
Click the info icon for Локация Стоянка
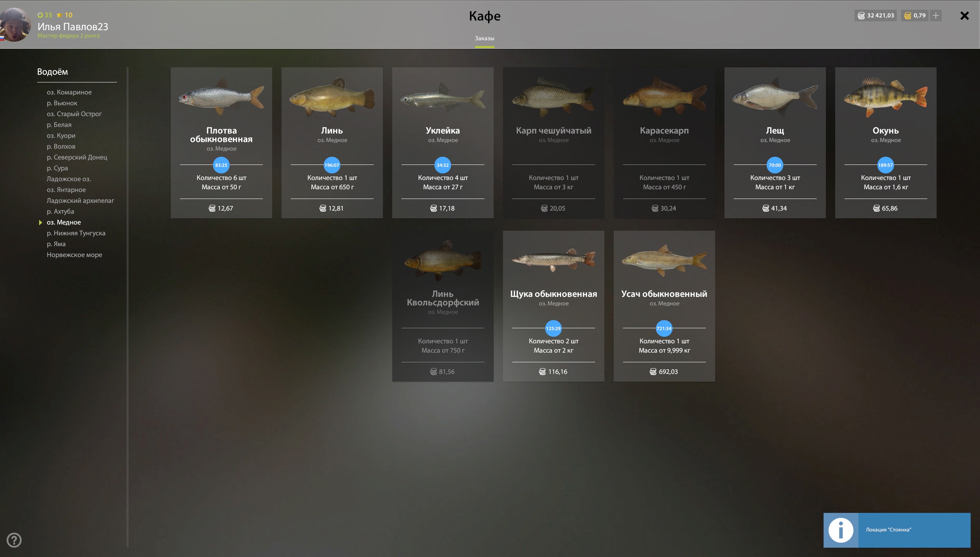(841, 530)
